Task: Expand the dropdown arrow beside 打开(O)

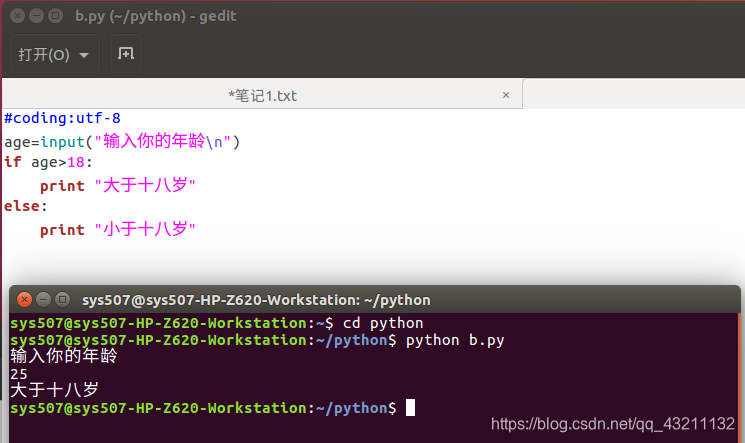Action: [84, 55]
